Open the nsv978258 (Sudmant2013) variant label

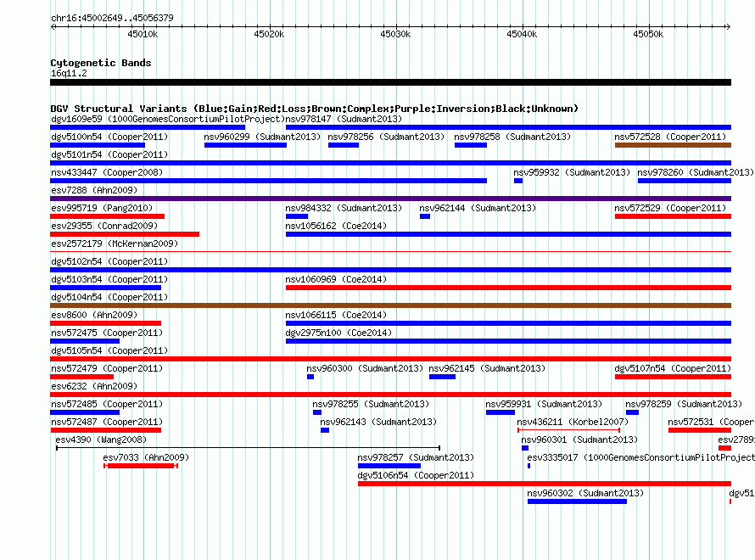tap(512, 137)
